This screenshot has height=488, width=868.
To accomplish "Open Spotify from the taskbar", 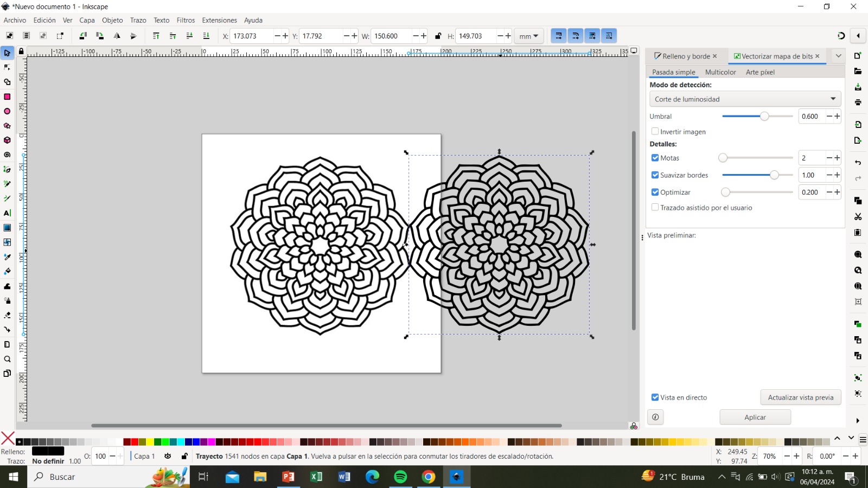I will tap(400, 477).
